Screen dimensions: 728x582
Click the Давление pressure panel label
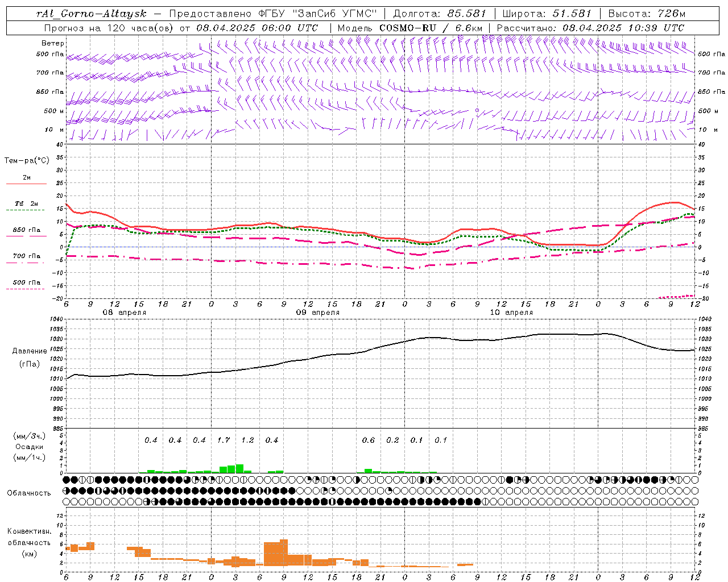point(30,351)
